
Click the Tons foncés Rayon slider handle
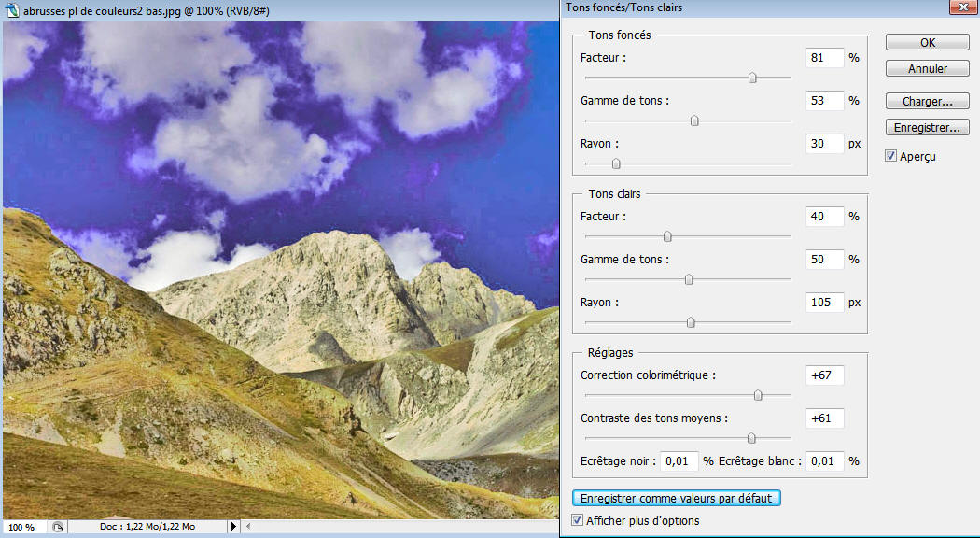coord(616,163)
